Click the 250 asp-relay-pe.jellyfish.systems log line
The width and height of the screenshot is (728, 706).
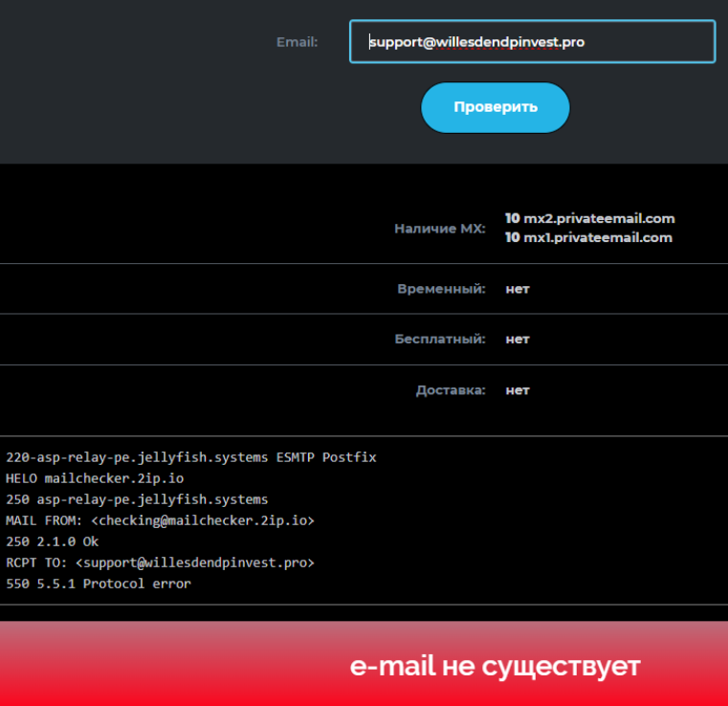(x=137, y=499)
